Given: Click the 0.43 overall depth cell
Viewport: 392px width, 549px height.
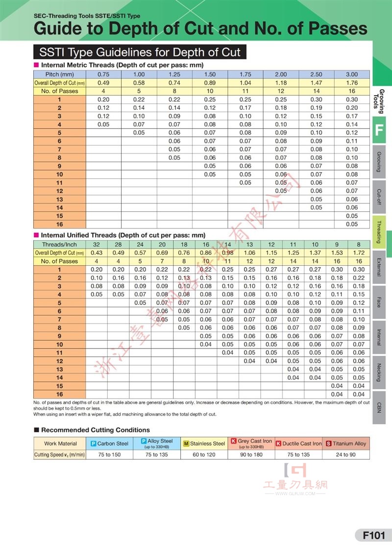Looking at the screenshot, I should click(x=96, y=253).
